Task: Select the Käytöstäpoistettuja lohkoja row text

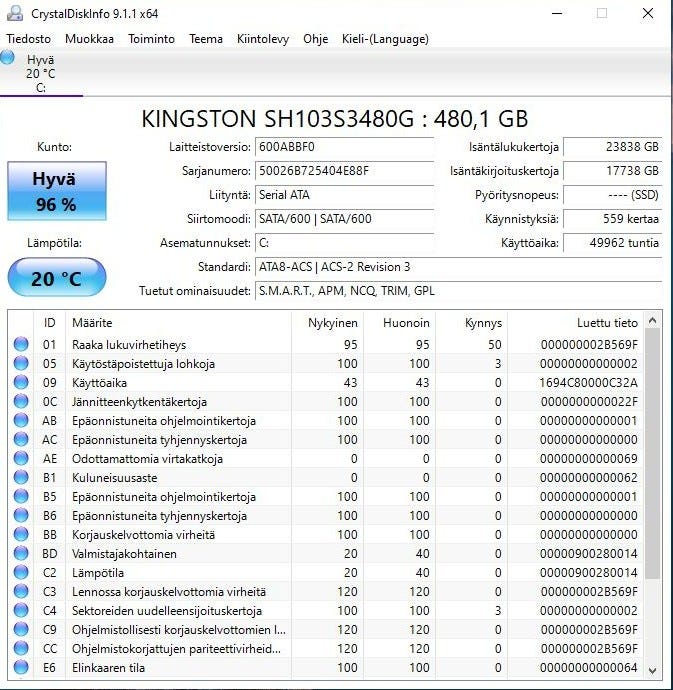Action: point(143,364)
